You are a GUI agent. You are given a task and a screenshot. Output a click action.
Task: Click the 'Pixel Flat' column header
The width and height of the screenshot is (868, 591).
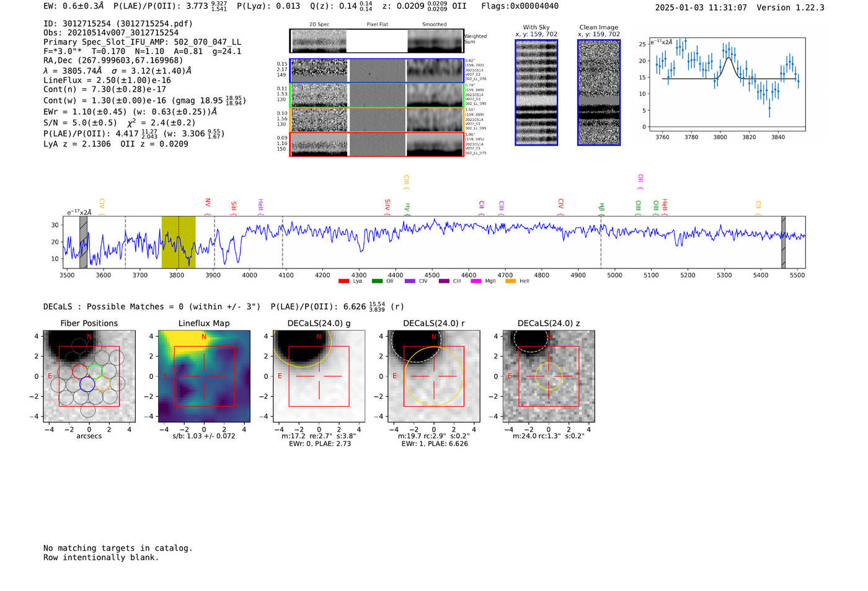(x=377, y=25)
